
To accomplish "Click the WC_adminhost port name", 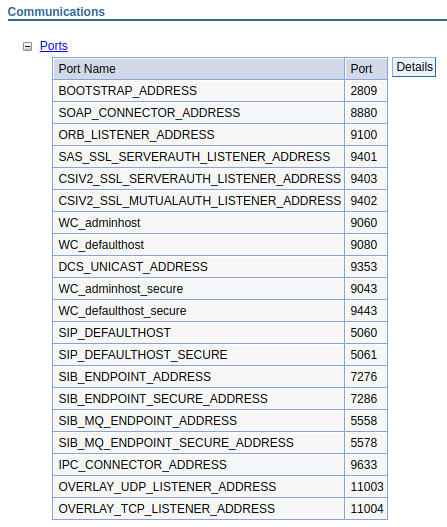I will coord(99,223).
